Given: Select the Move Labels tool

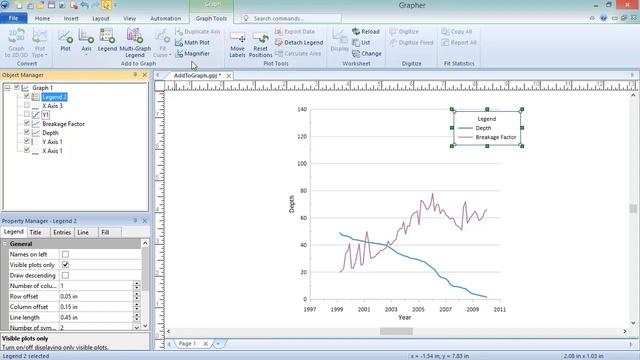Looking at the screenshot, I should pyautogui.click(x=237, y=44).
